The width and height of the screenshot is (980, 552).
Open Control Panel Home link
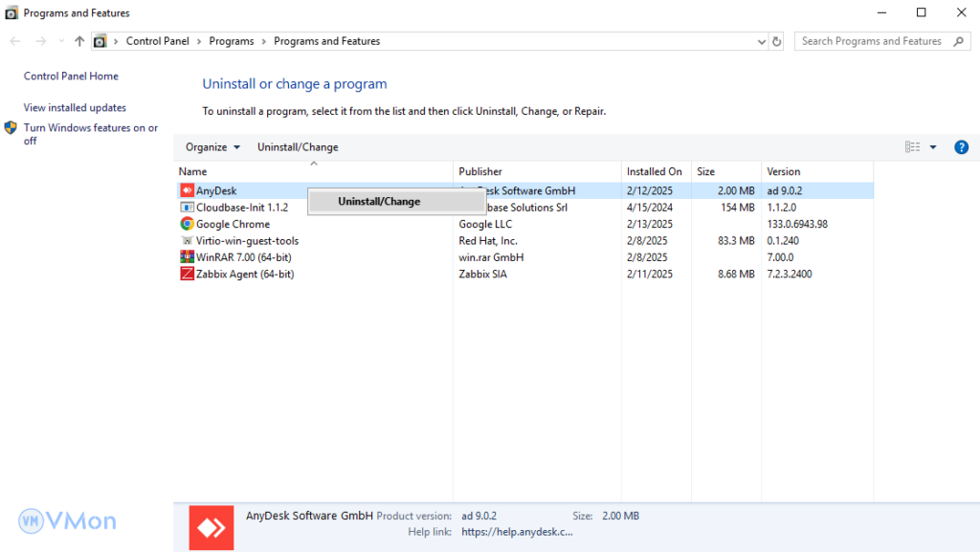click(71, 77)
